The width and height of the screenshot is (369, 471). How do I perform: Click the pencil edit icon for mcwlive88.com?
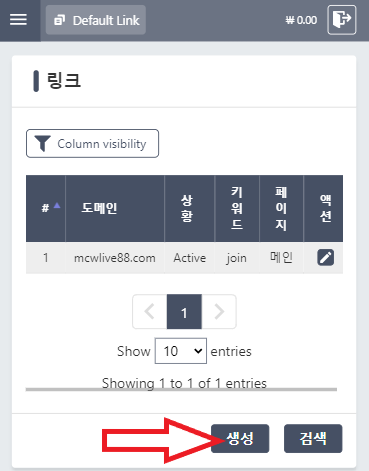point(325,257)
